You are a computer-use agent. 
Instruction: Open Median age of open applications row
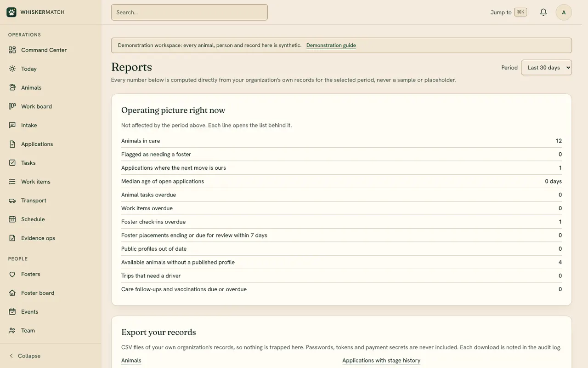341,181
